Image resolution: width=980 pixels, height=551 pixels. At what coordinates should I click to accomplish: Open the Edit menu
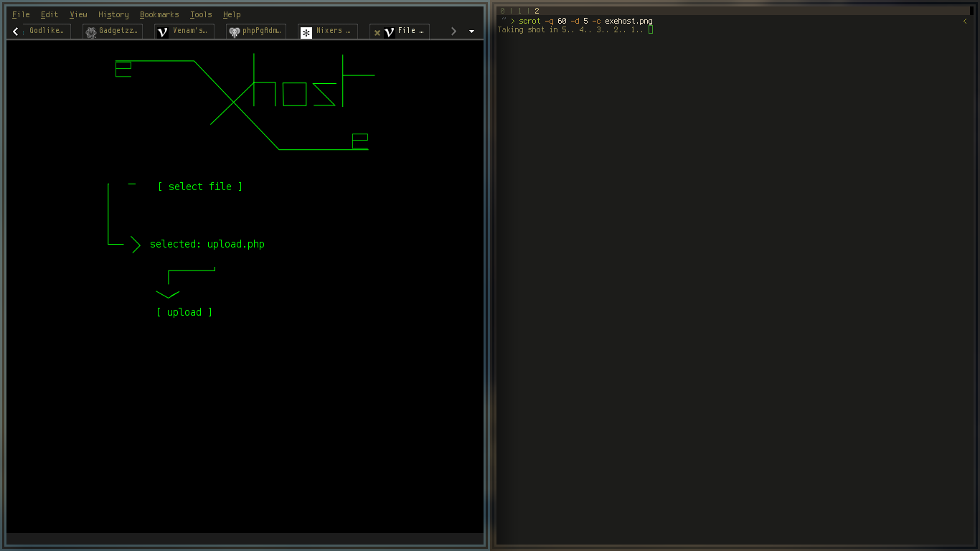pos(50,14)
